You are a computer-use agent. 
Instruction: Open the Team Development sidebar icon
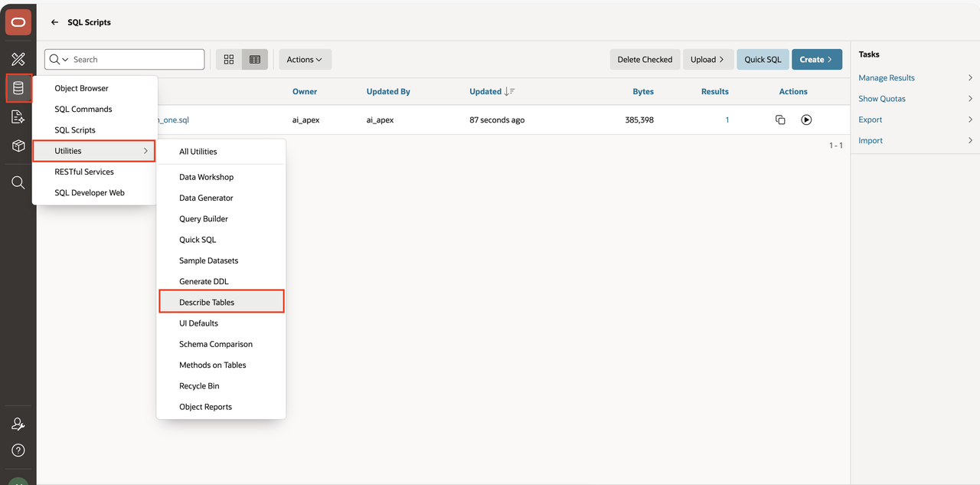18,117
